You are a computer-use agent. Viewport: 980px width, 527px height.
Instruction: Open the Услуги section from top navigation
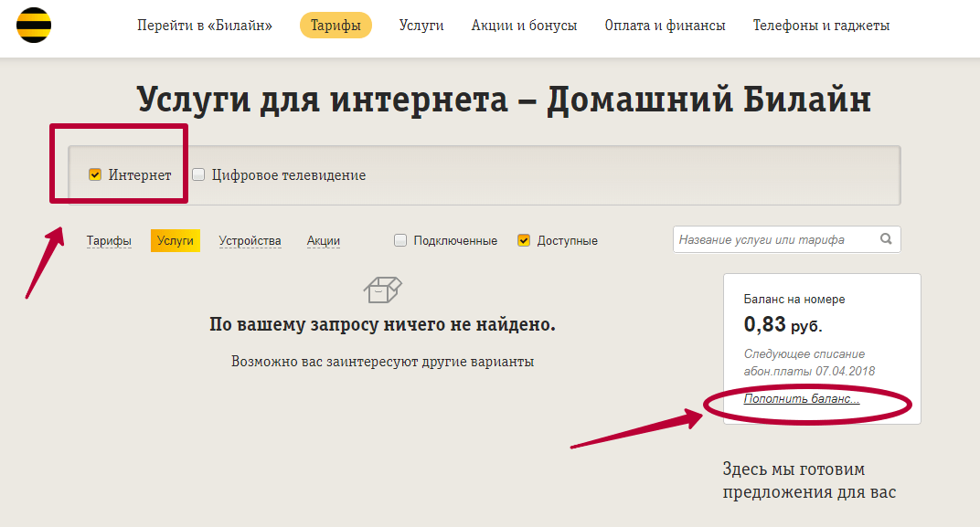tap(421, 26)
